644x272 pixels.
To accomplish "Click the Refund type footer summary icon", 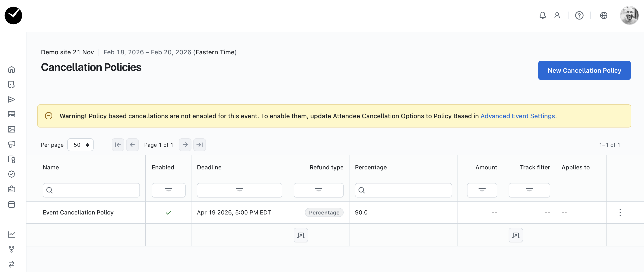I will tap(301, 235).
